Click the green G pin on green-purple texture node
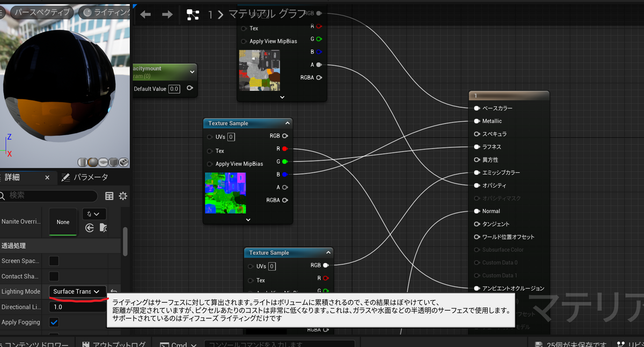 pyautogui.click(x=284, y=161)
